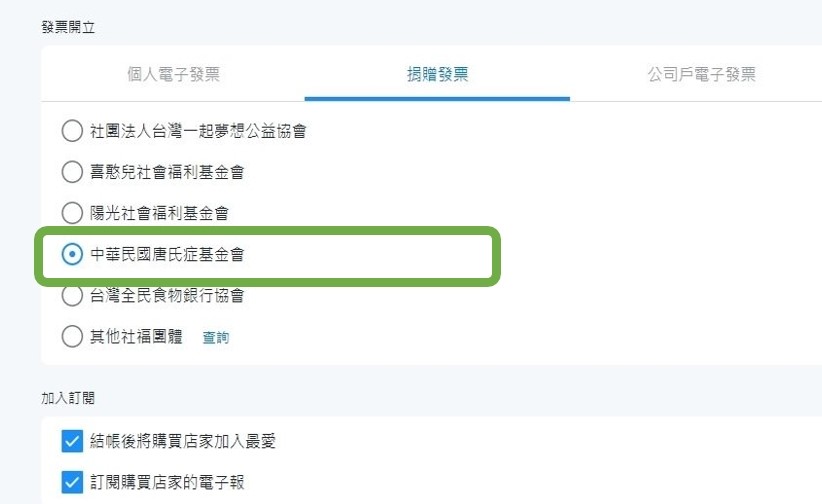Switch to the 個人電子發票 tab
Viewport: 822px width, 504px height.
(173, 74)
